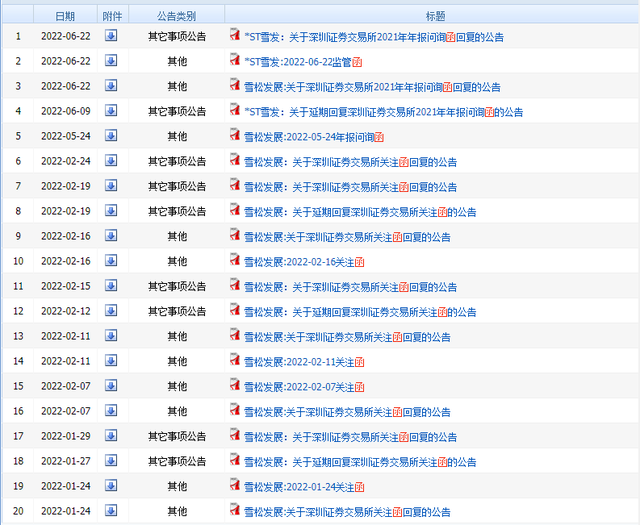This screenshot has height=525, width=640.
Task: Open row 7 关注函回复的公告 link
Action: 350,187
